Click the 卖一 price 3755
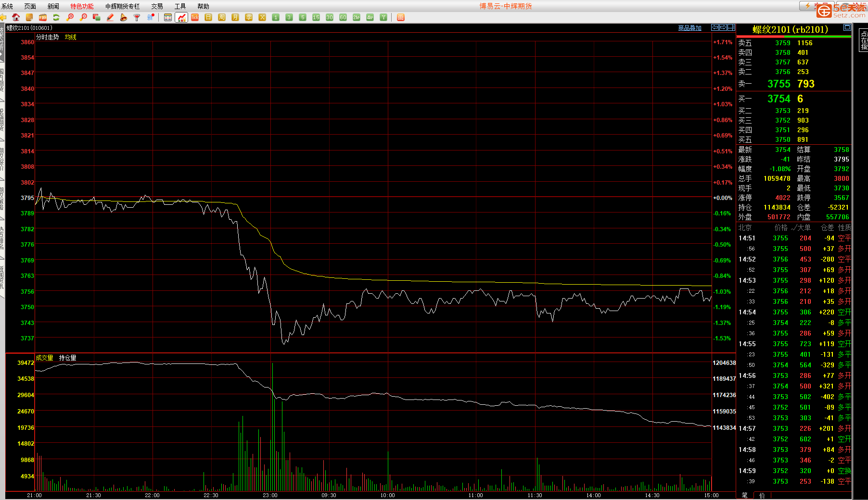 click(x=779, y=84)
